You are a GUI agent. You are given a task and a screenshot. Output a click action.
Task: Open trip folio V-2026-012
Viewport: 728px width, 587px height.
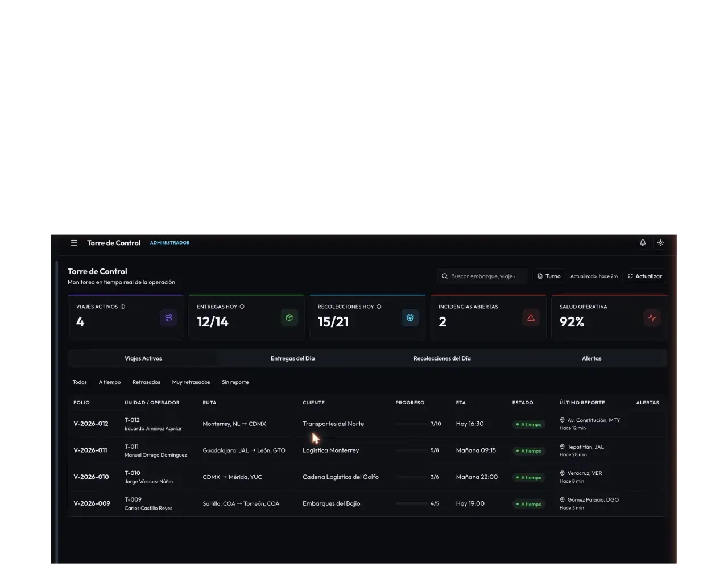[91, 424]
